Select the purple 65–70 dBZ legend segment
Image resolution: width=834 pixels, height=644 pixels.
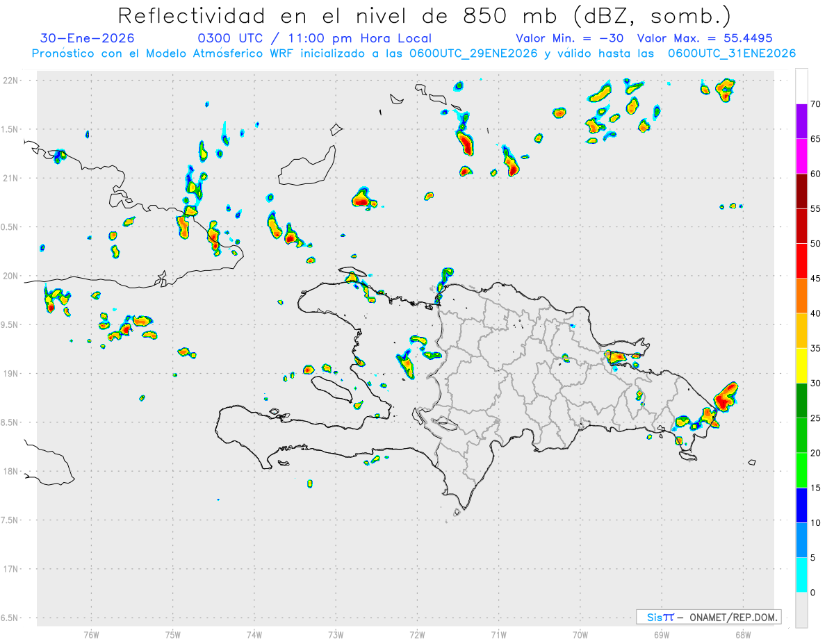pos(801,122)
